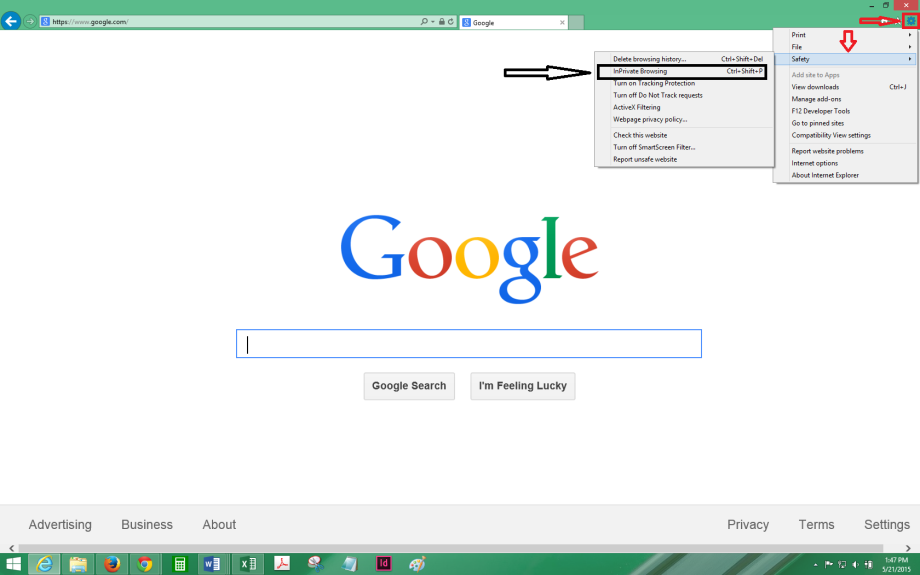
Task: Click the search magnifier icon in address bar
Action: coord(424,22)
